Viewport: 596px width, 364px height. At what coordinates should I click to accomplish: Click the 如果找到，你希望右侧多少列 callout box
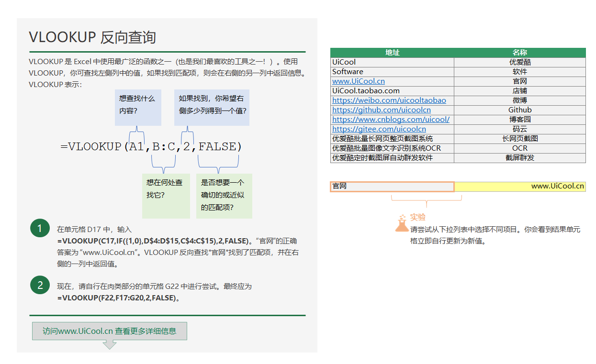pyautogui.click(x=212, y=108)
